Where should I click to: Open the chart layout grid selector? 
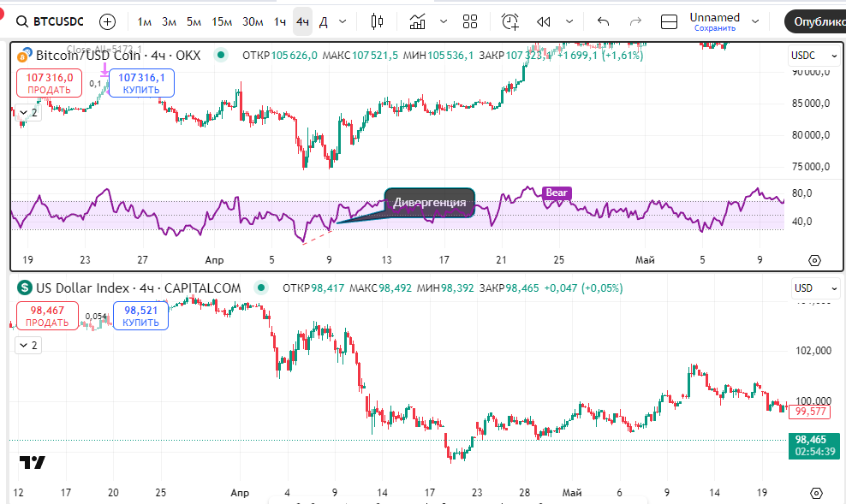[x=470, y=21]
